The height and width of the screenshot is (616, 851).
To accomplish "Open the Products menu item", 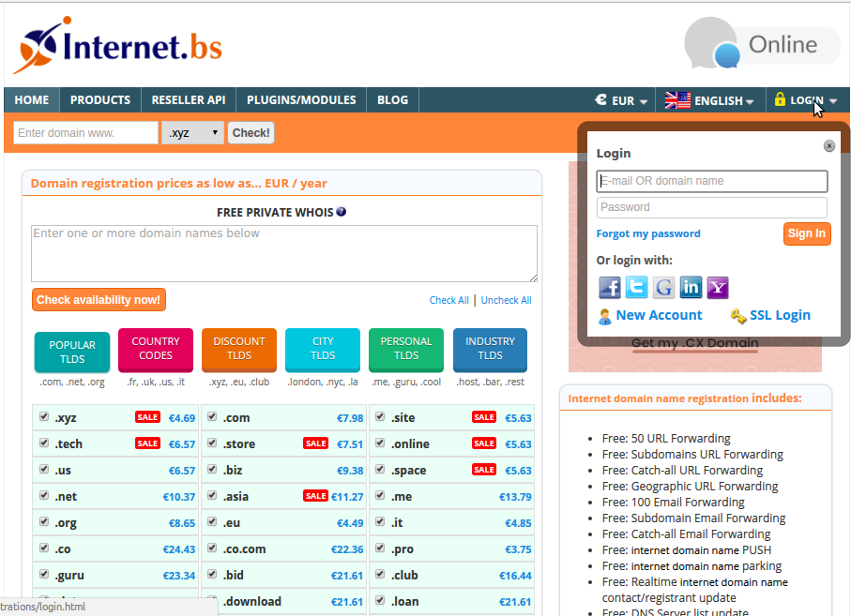I will pos(99,100).
